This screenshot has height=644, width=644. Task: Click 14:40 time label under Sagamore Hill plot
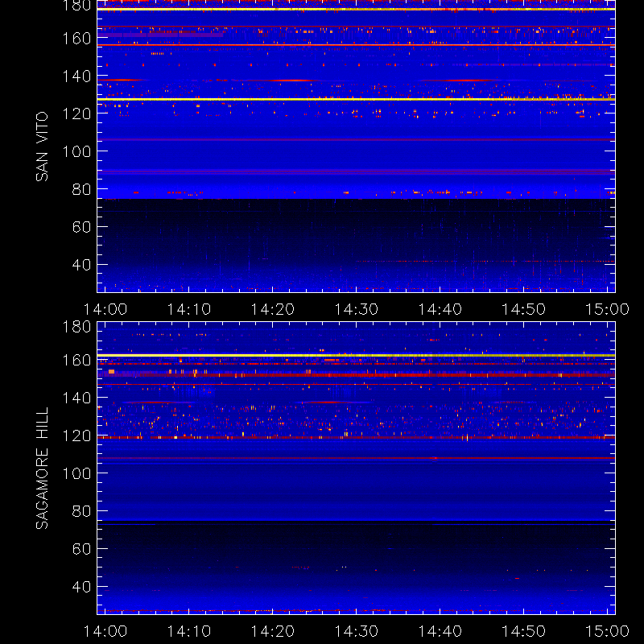coord(440,631)
